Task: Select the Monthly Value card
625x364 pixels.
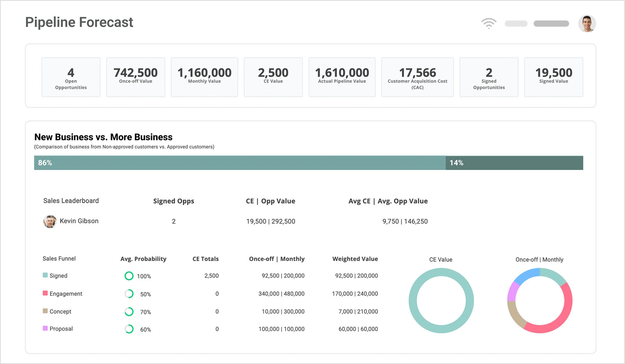Action: tap(204, 77)
